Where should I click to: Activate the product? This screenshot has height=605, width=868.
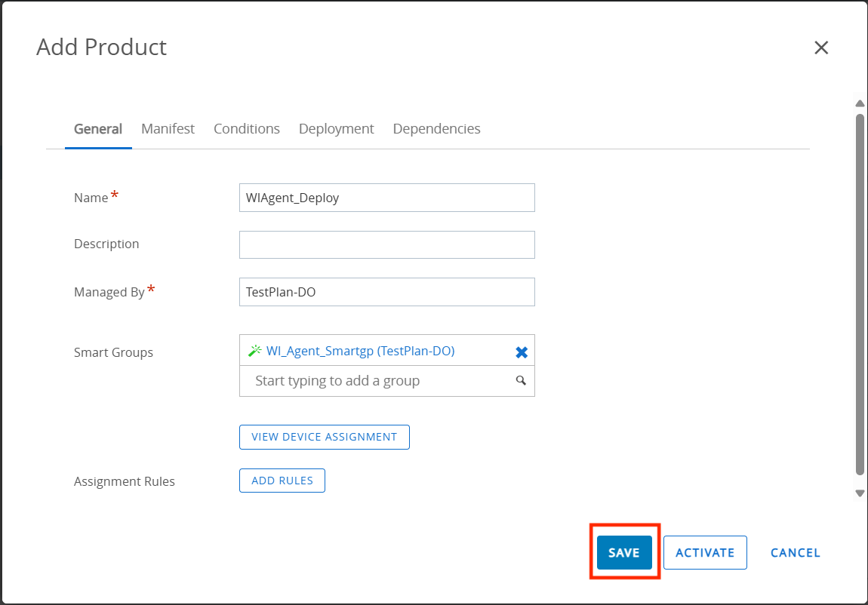pos(705,553)
